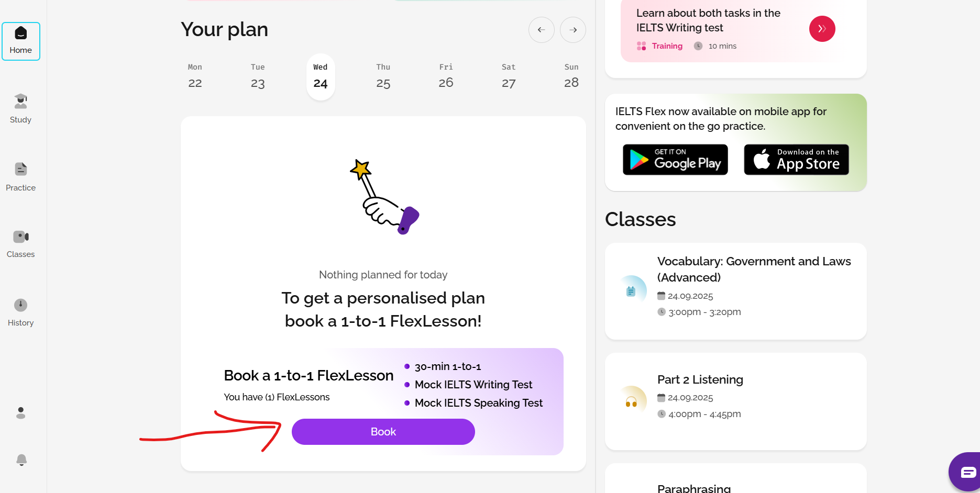Open the notifications bell icon
This screenshot has width=980, height=493.
click(x=21, y=460)
